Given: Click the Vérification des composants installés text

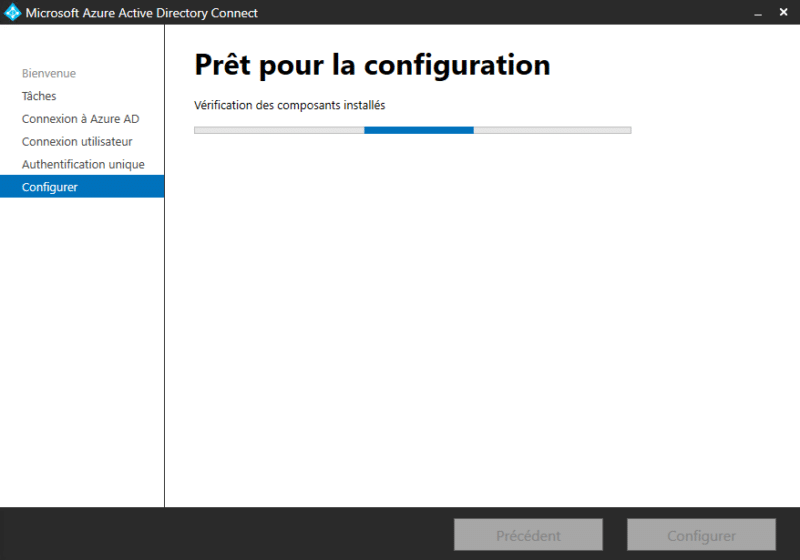Looking at the screenshot, I should click(289, 105).
